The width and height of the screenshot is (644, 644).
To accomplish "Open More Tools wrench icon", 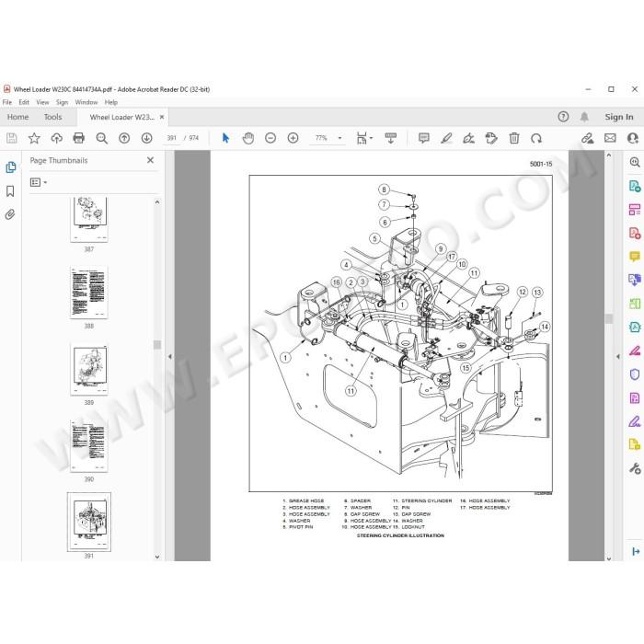I will [635, 468].
